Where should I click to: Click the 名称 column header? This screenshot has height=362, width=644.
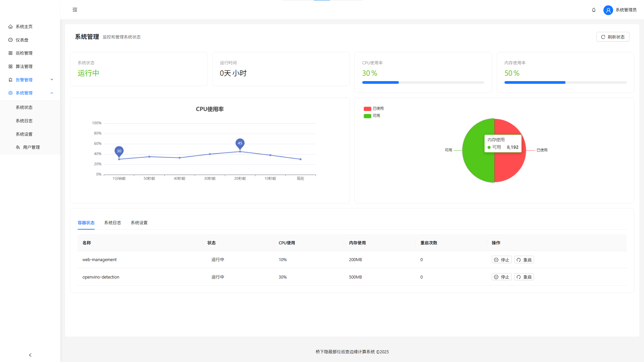87,243
